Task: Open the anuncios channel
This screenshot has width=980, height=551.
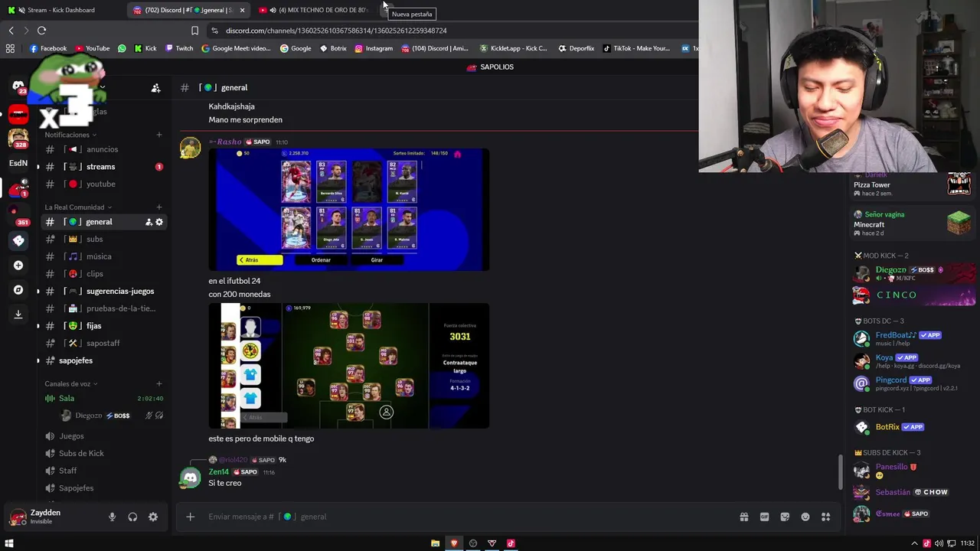Action: pyautogui.click(x=103, y=149)
